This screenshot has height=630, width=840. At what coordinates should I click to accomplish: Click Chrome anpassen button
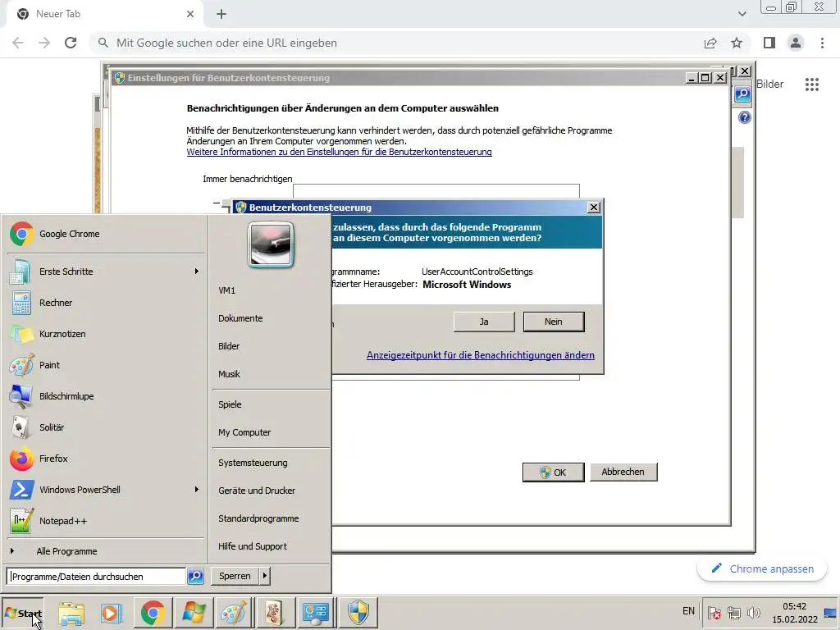(762, 569)
